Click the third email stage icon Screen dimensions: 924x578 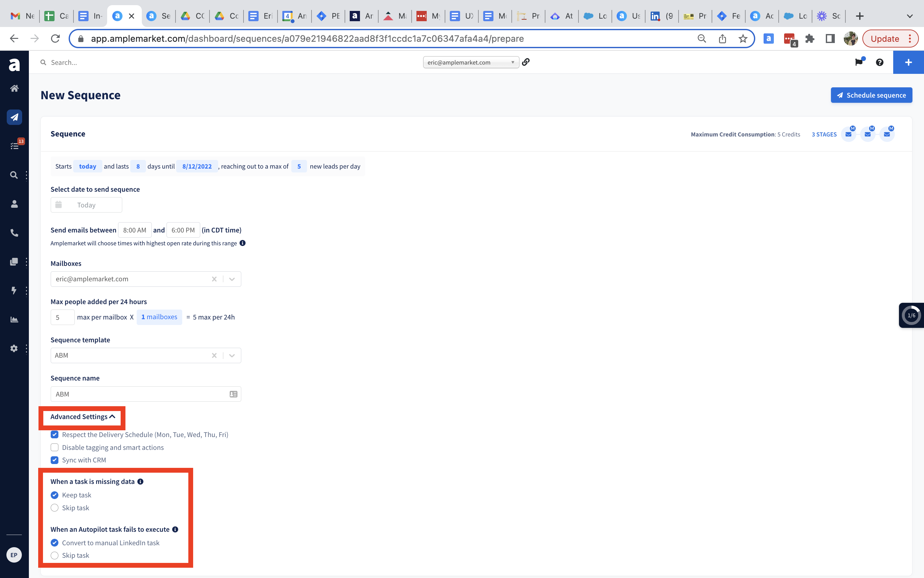[x=887, y=134]
